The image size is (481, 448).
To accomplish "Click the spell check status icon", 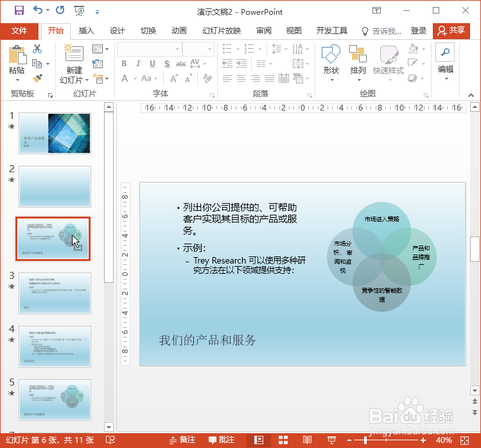I will pyautogui.click(x=110, y=440).
